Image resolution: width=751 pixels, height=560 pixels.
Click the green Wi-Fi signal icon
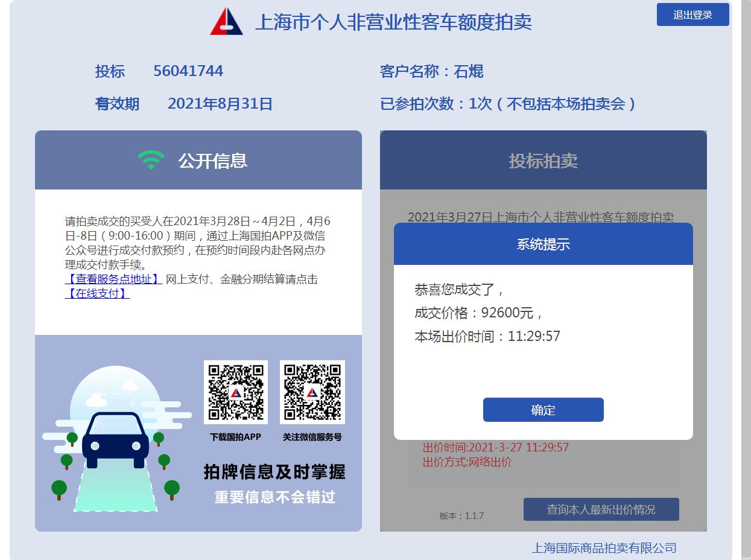click(x=151, y=160)
